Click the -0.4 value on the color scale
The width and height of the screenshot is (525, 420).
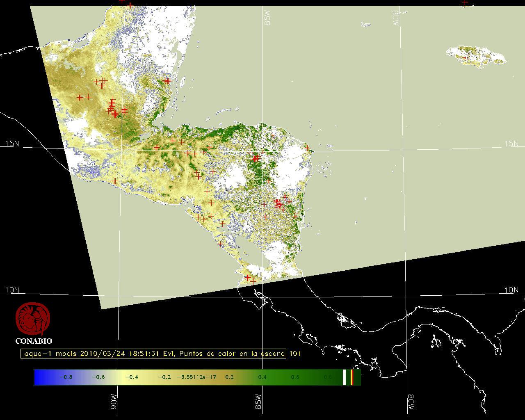tap(131, 377)
